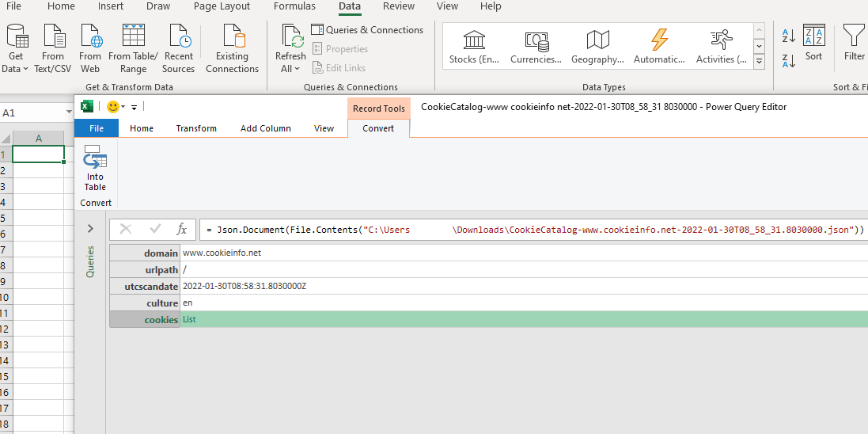Open Power Query File tab
The height and width of the screenshot is (434, 868).
pyautogui.click(x=97, y=128)
